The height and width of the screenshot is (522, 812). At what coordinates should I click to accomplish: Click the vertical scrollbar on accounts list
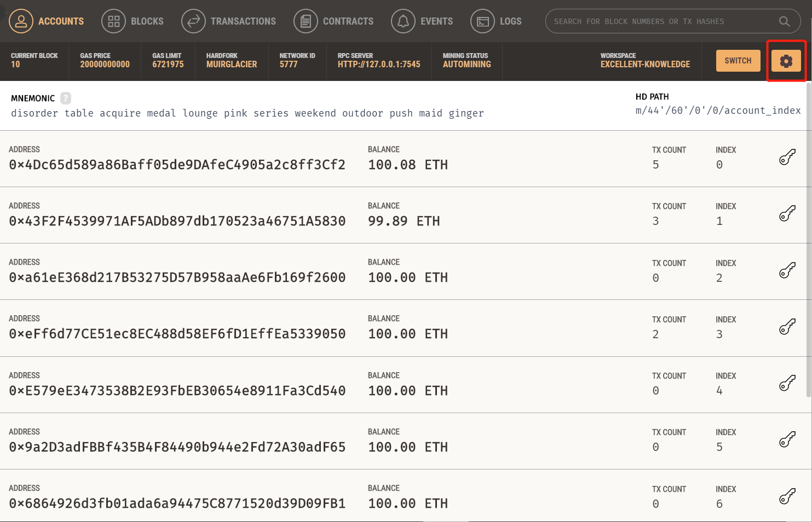809,246
